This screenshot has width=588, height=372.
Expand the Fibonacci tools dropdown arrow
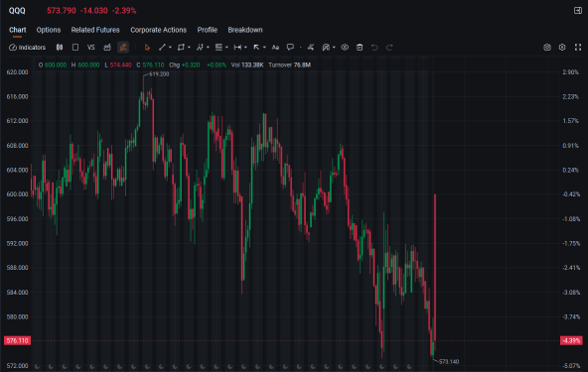226,48
